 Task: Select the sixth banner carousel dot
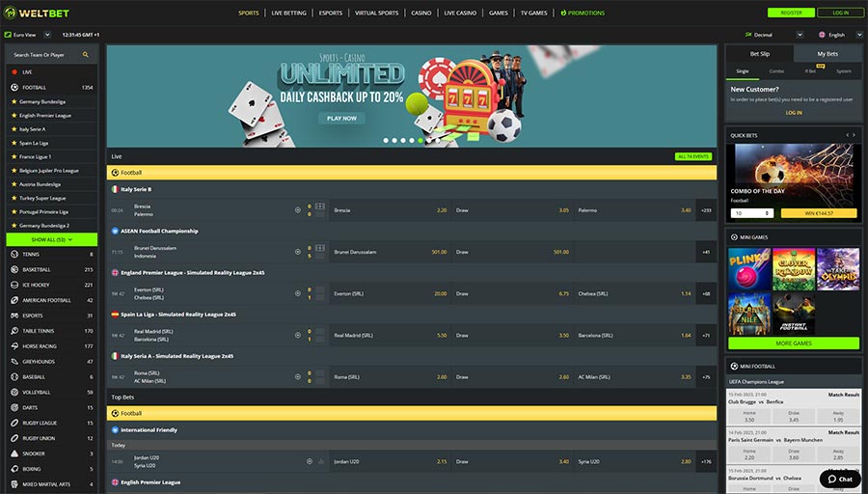tap(429, 141)
